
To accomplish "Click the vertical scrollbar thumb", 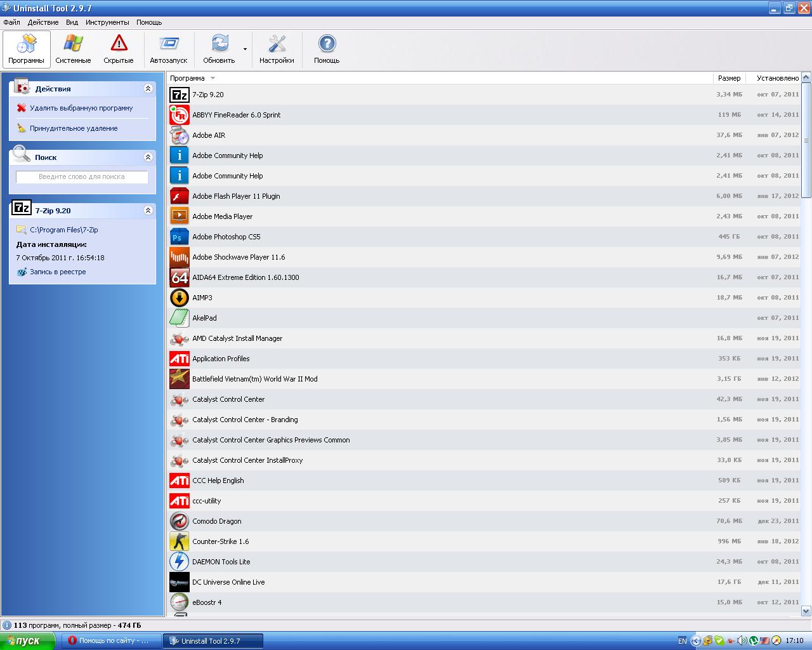I will 806,140.
